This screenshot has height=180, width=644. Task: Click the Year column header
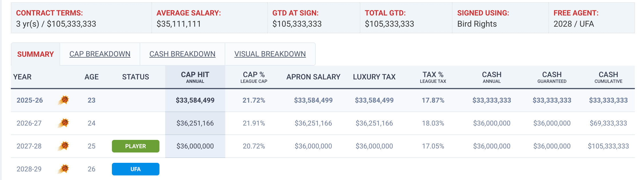point(22,77)
